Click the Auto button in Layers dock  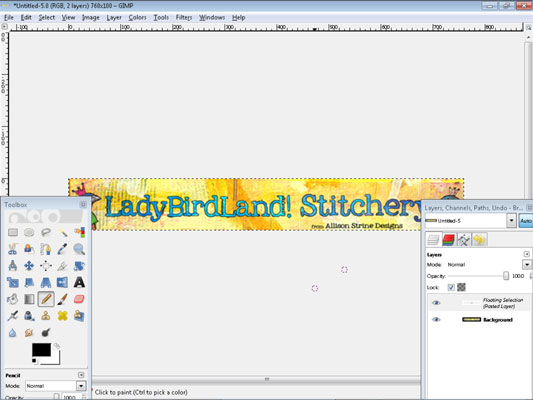[x=526, y=221]
